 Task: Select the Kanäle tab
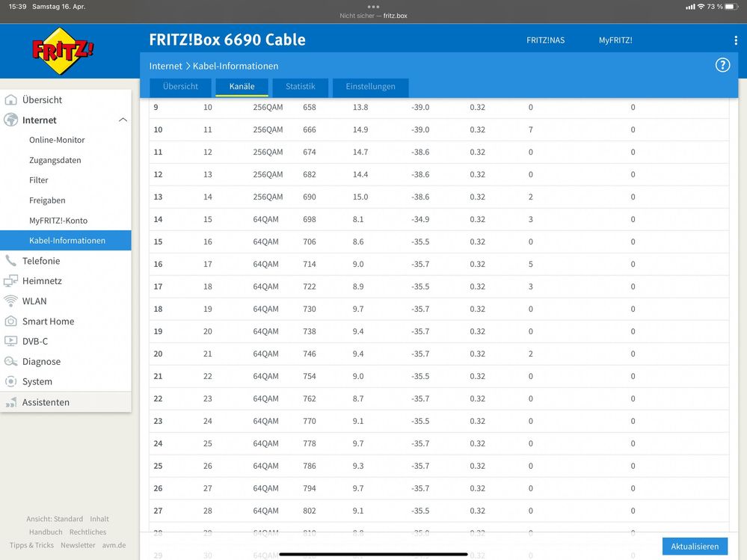(242, 87)
